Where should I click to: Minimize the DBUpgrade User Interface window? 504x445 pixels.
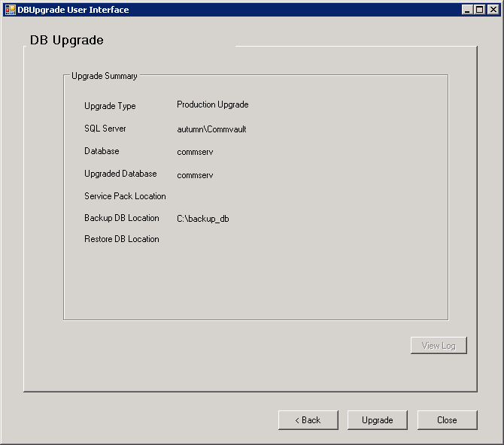[x=468, y=10]
